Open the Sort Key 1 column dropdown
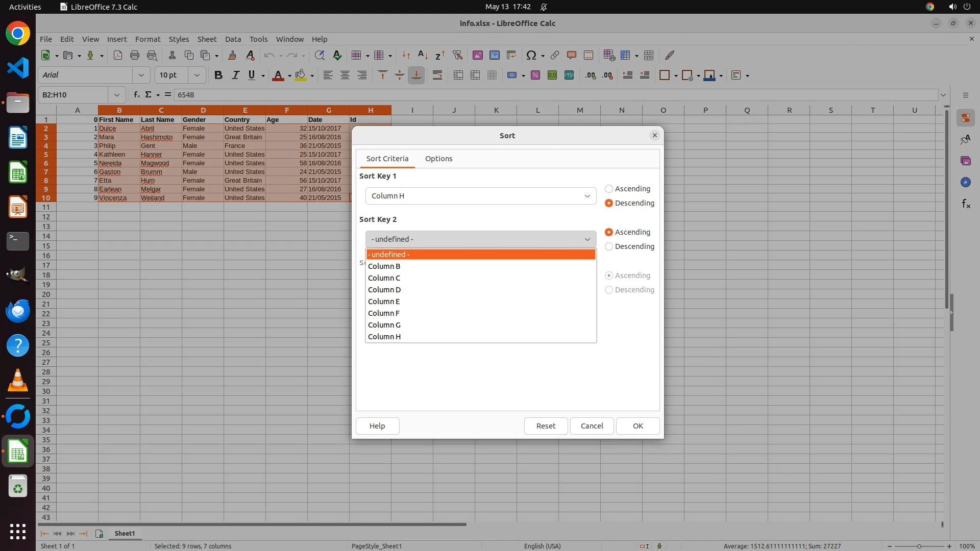This screenshot has width=980, height=551. tap(480, 196)
